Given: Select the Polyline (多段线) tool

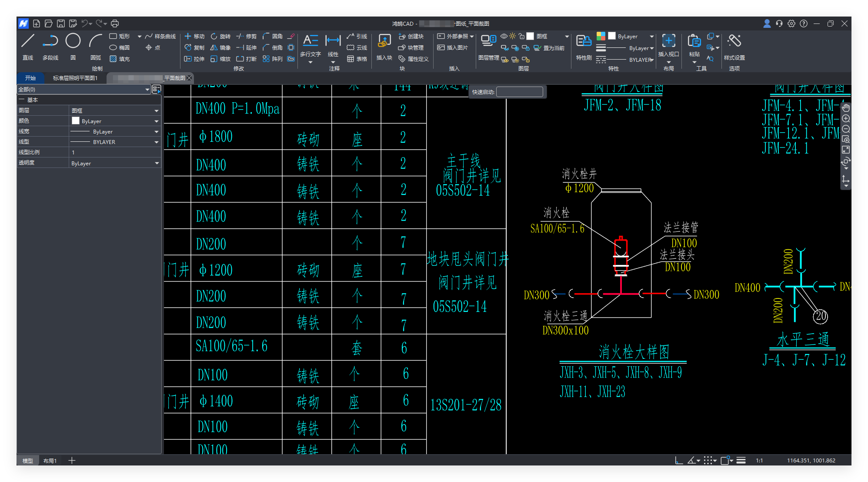Looking at the screenshot, I should [50, 41].
